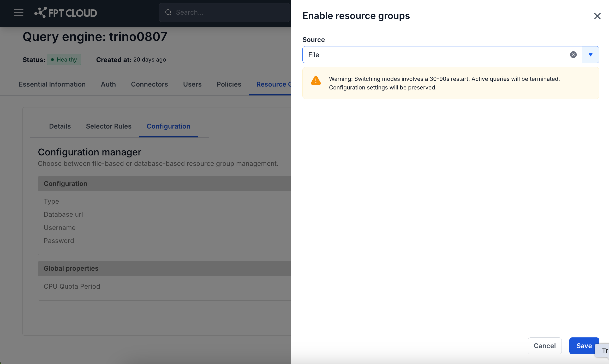
Task: Open the Essential Information tab
Action: (52, 84)
